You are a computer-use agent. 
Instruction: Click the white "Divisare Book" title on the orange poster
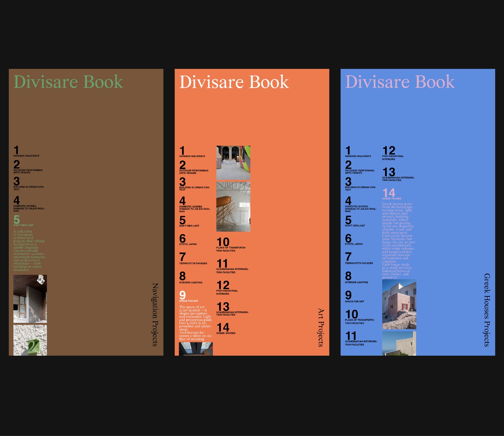(234, 82)
